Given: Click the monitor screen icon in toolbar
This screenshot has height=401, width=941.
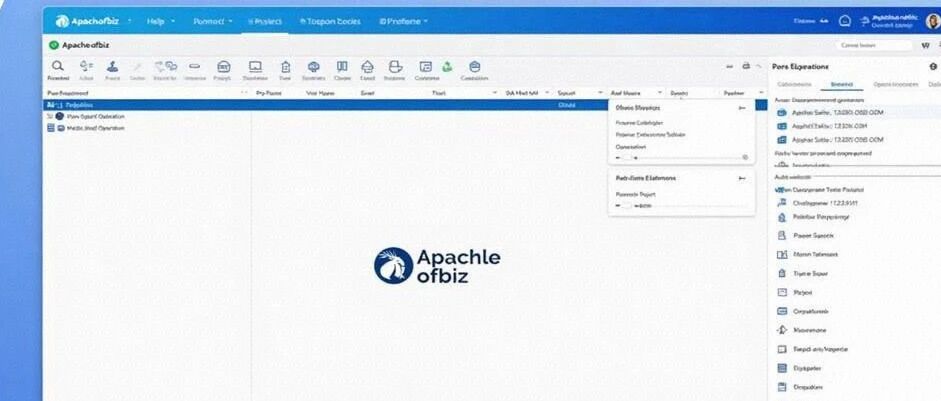Looking at the screenshot, I should [255, 67].
